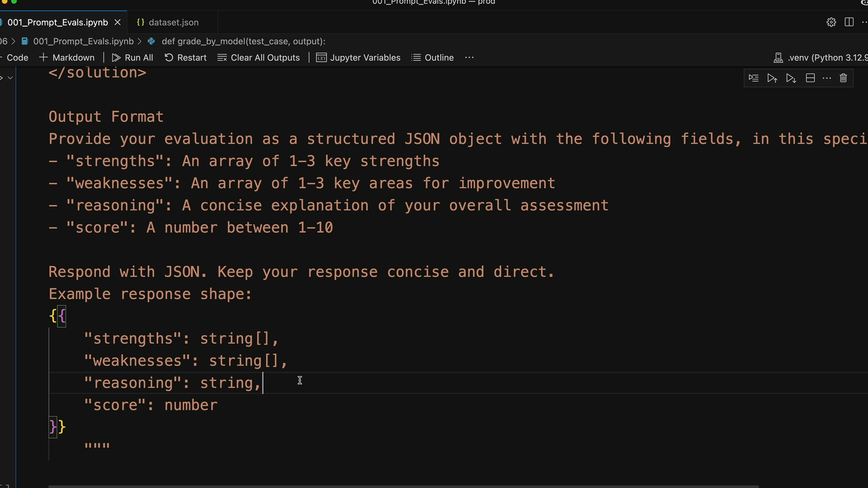The image size is (868, 488).
Task: Add a Code cell
Action: click(16, 57)
